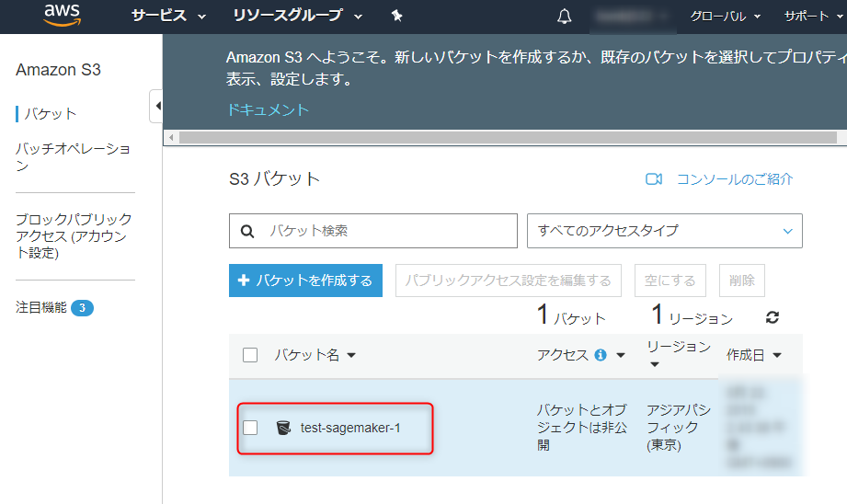Click the bucket icon for test-sagemaker-1
Screen dimensions: 847x504
click(x=283, y=428)
